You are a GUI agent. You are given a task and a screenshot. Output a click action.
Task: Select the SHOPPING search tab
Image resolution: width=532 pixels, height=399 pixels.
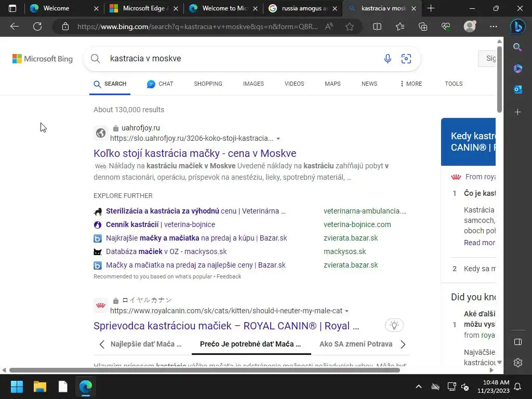coord(208,84)
